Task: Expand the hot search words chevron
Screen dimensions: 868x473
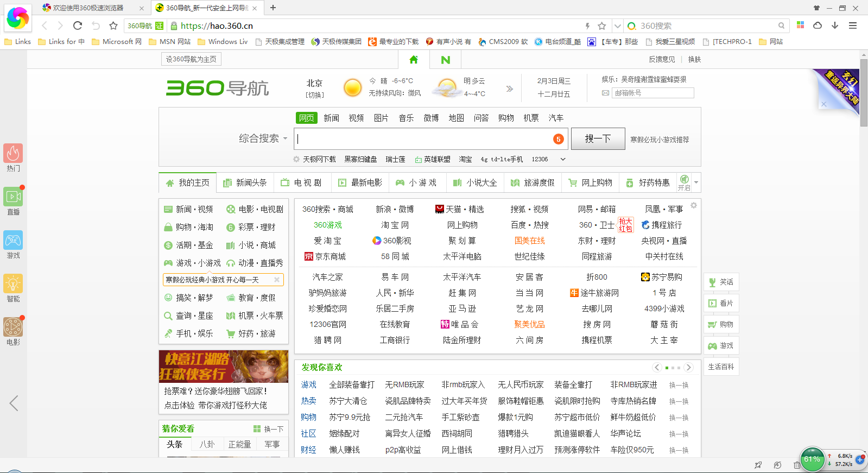Action: tap(563, 159)
